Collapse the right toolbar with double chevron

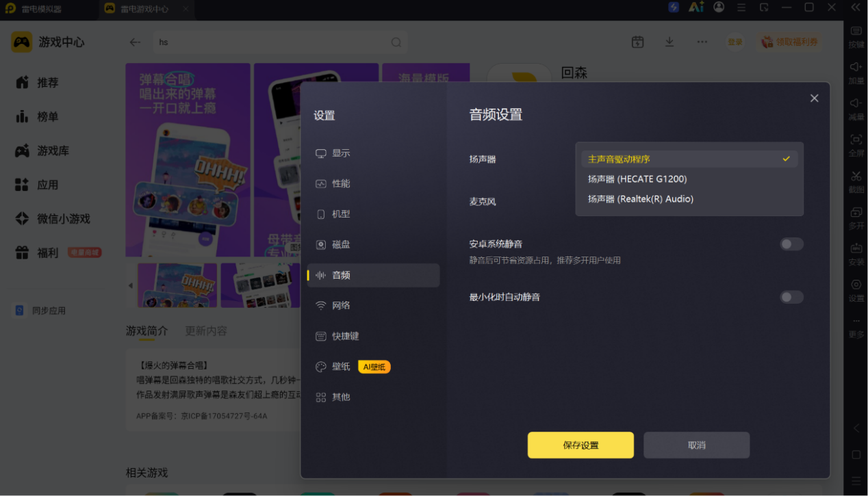pyautogui.click(x=856, y=8)
